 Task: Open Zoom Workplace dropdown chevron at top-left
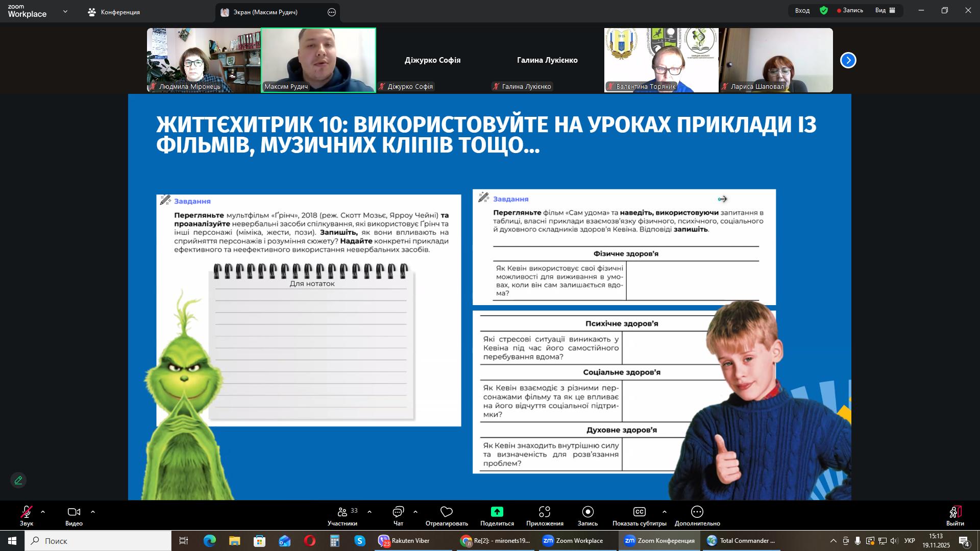(65, 11)
